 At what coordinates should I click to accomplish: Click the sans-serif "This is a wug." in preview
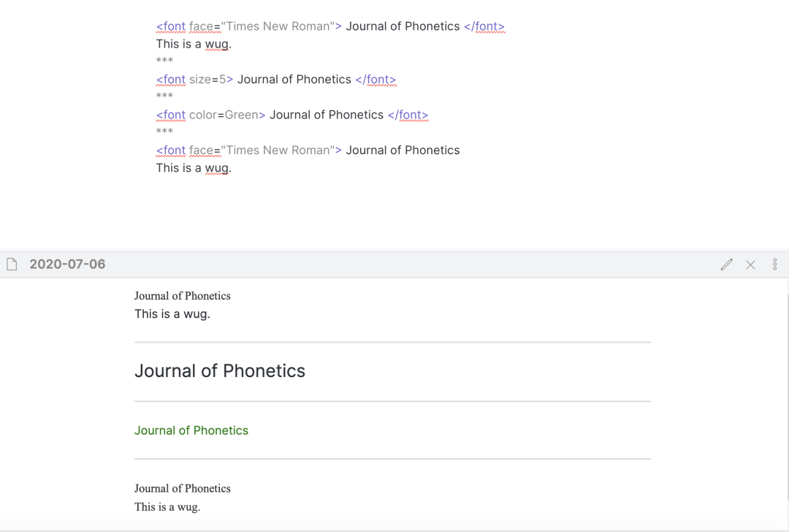point(172,314)
